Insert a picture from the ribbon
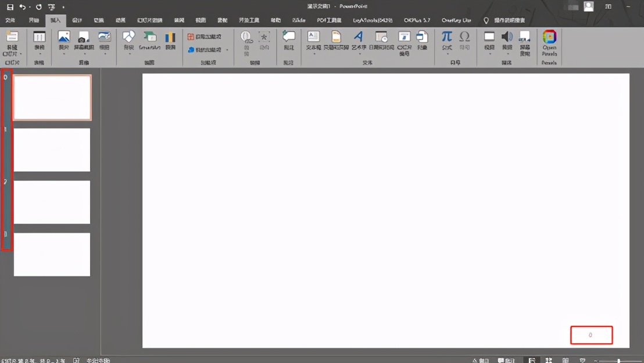Screen dimensions: 644x363 [x=64, y=41]
